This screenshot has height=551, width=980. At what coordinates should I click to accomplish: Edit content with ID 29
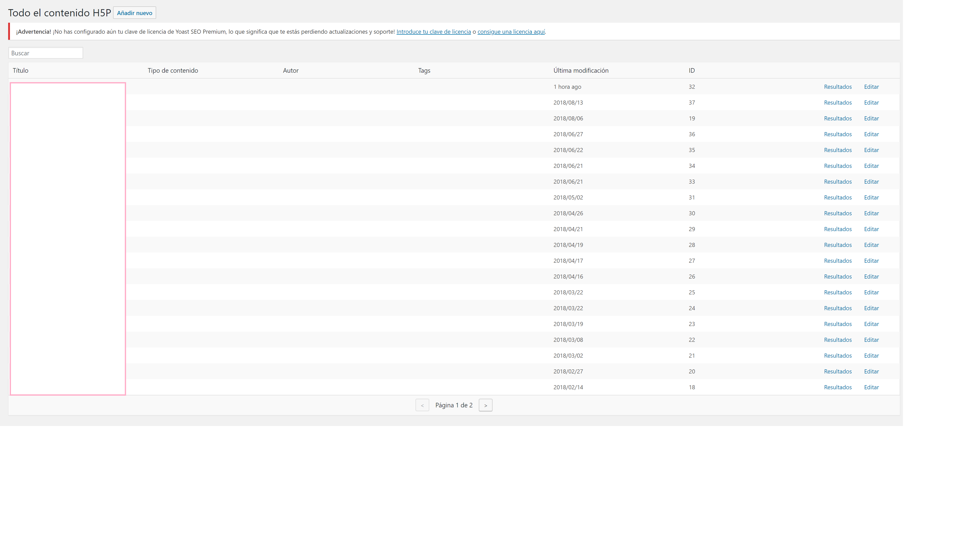(871, 229)
